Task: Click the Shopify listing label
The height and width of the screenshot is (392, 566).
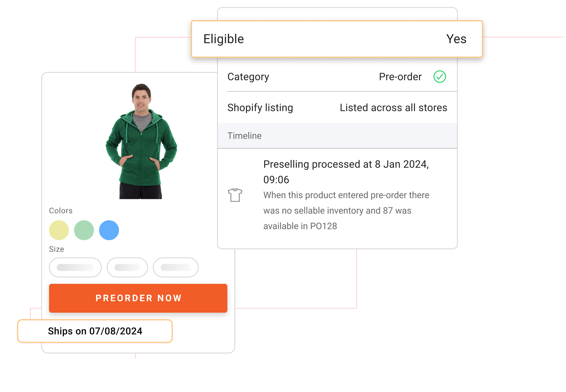Action: tap(260, 108)
